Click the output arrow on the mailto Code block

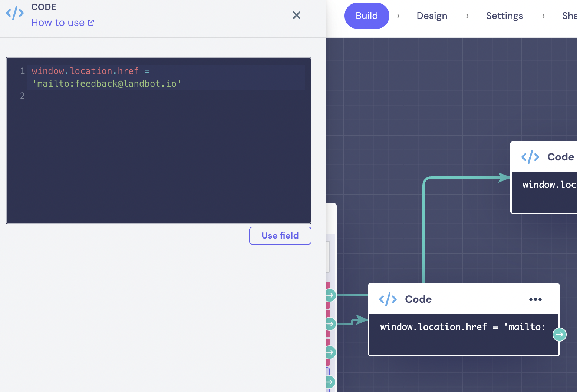(x=559, y=335)
